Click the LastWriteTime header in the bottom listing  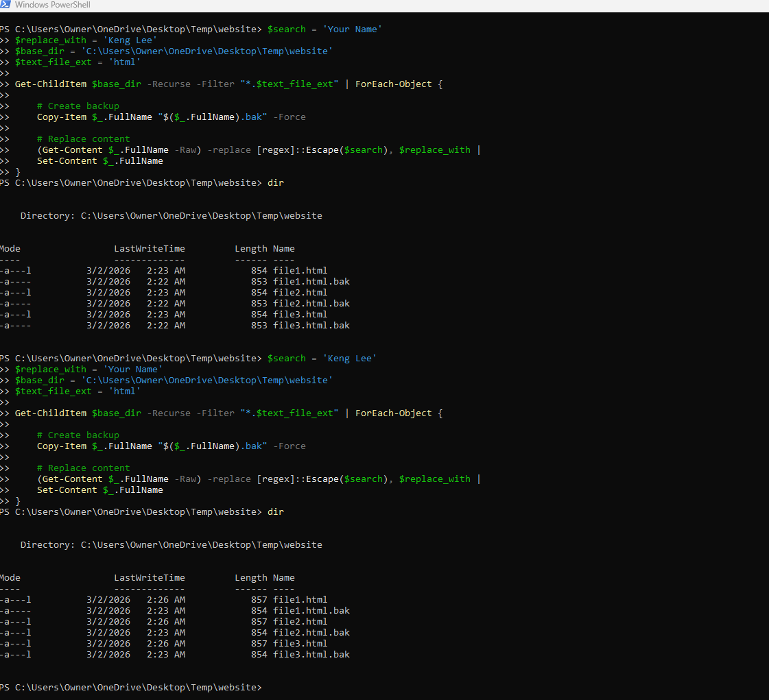(x=149, y=578)
